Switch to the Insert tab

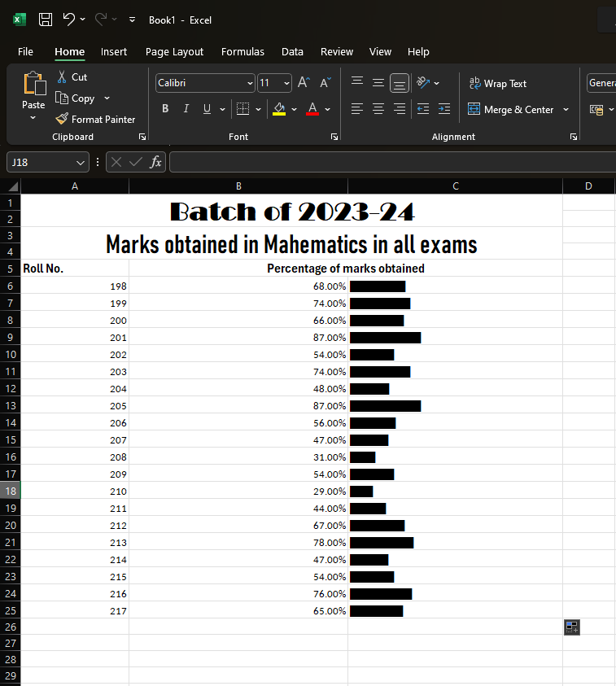(114, 51)
